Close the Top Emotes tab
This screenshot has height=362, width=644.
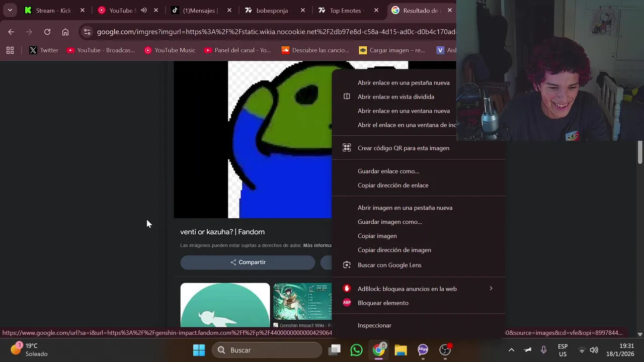pyautogui.click(x=376, y=10)
